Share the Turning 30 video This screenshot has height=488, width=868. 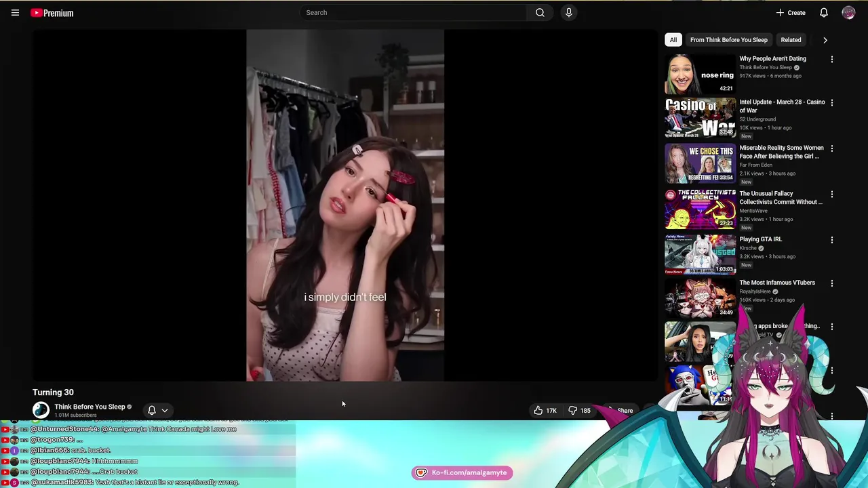click(x=620, y=410)
